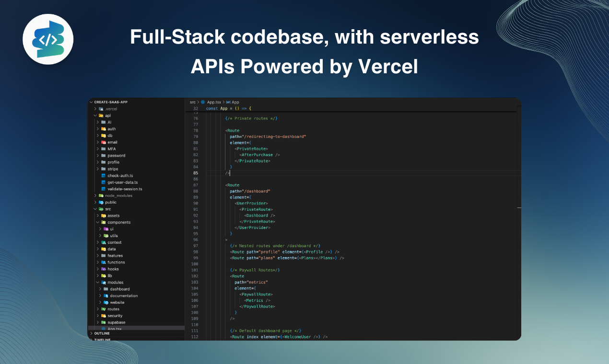Click the lib folder icon
The image size is (609, 364).
104,276
